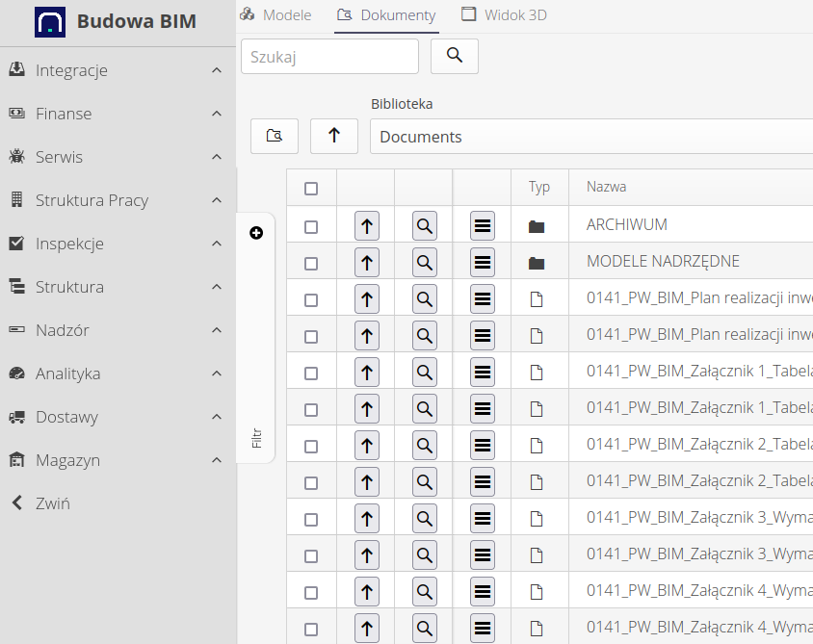The width and height of the screenshot is (813, 644).
Task: Check the ARCHIWUM row checkbox
Action: (x=311, y=227)
